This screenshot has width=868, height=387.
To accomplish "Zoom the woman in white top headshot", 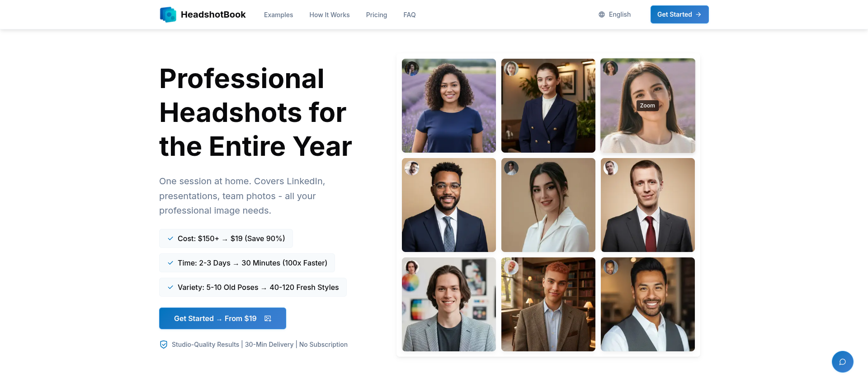I will [x=647, y=106].
